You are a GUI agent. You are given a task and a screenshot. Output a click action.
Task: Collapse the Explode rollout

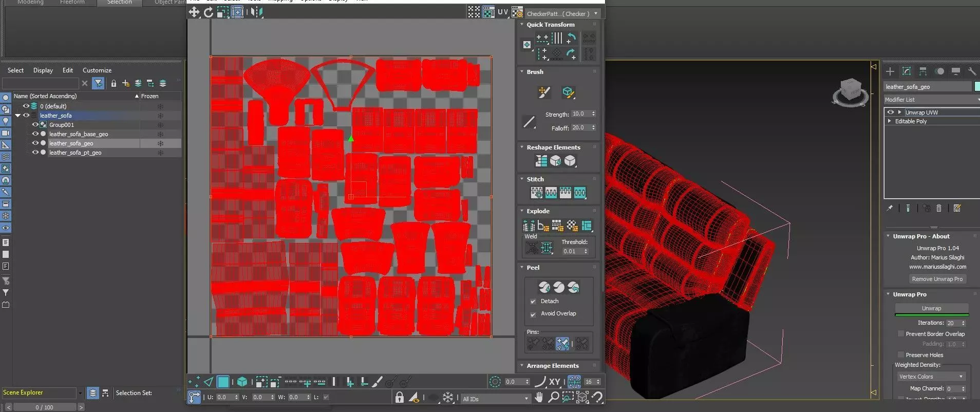point(522,211)
